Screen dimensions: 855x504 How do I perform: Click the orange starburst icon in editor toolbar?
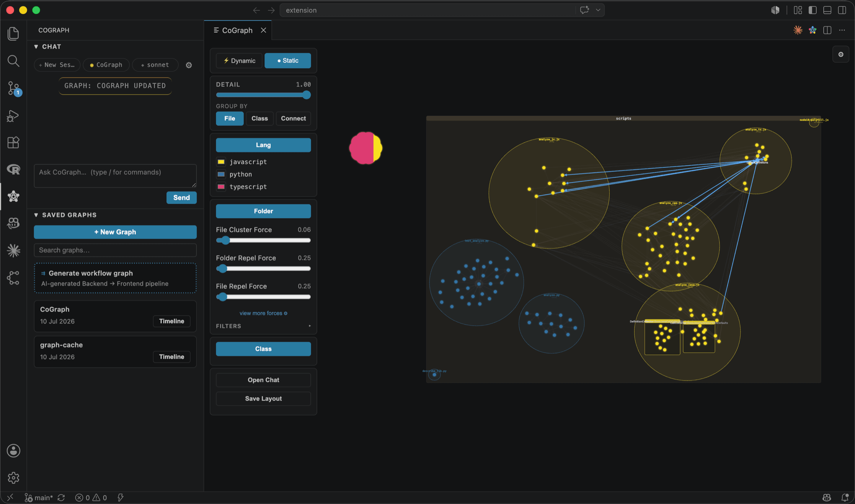(798, 30)
